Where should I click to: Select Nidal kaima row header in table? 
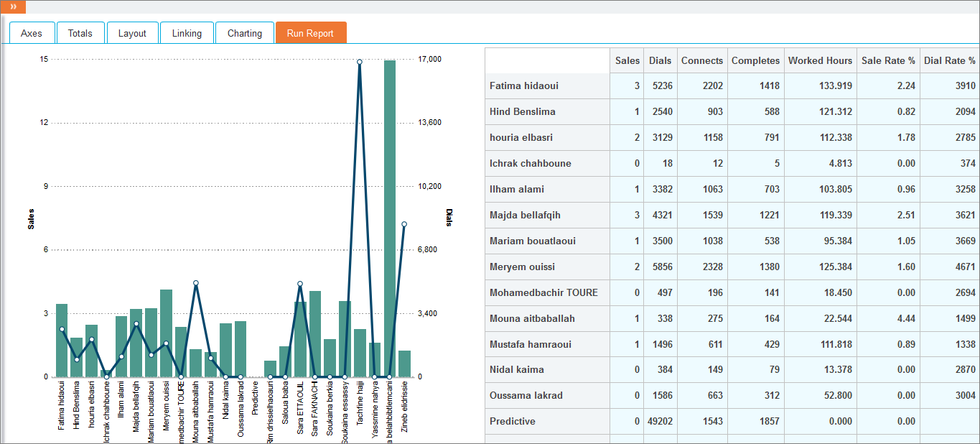click(x=548, y=370)
